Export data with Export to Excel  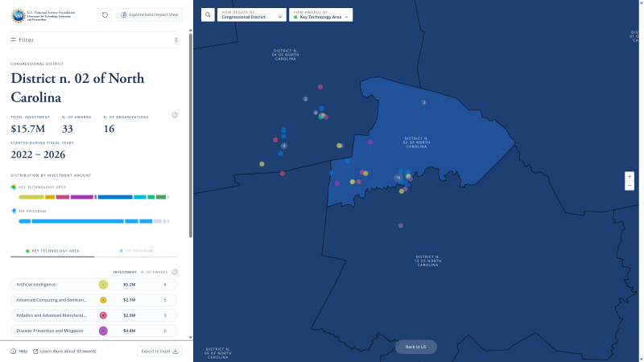pos(160,351)
